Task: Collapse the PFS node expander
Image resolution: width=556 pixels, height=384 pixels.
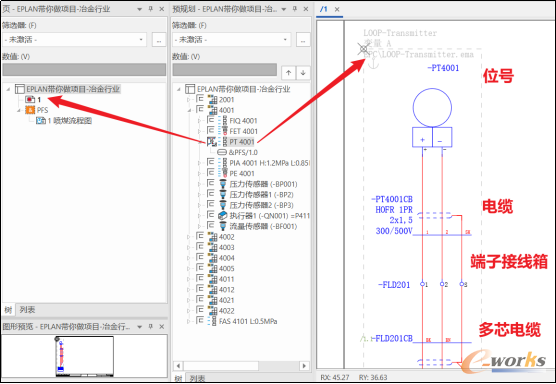Action: (x=19, y=110)
